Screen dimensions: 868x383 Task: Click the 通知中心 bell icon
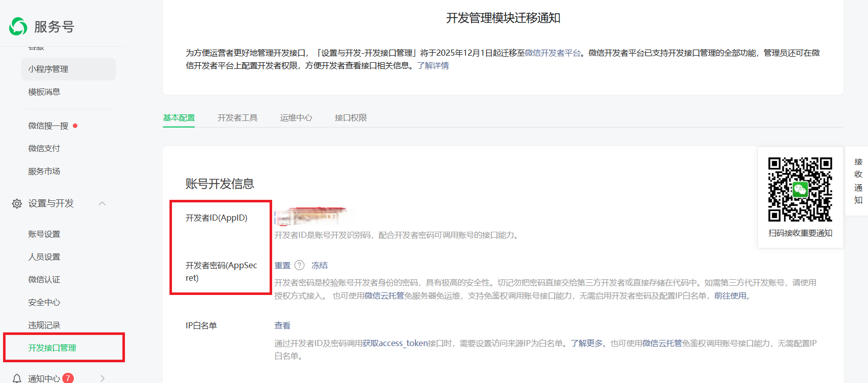[17, 378]
